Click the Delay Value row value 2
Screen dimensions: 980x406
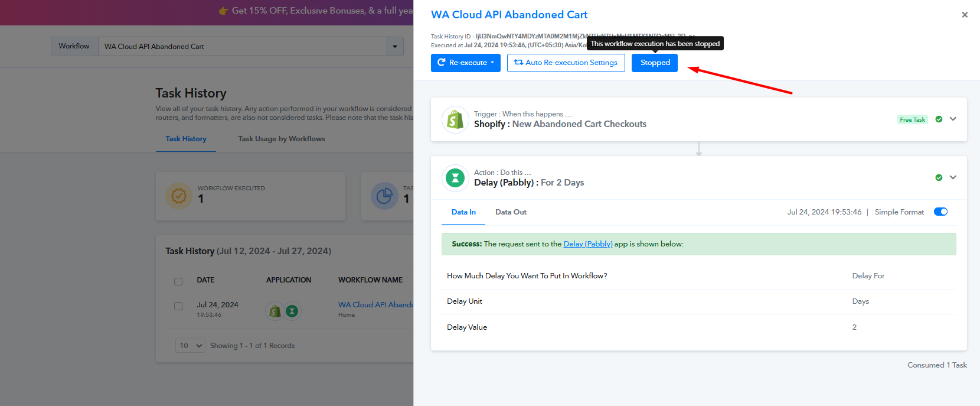tap(854, 327)
